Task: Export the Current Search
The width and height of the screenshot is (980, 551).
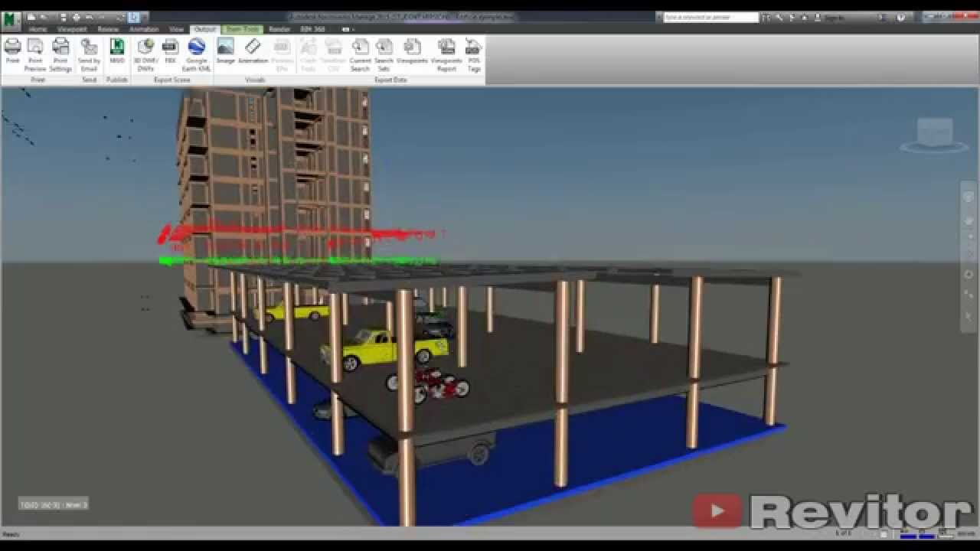Action: (x=360, y=55)
